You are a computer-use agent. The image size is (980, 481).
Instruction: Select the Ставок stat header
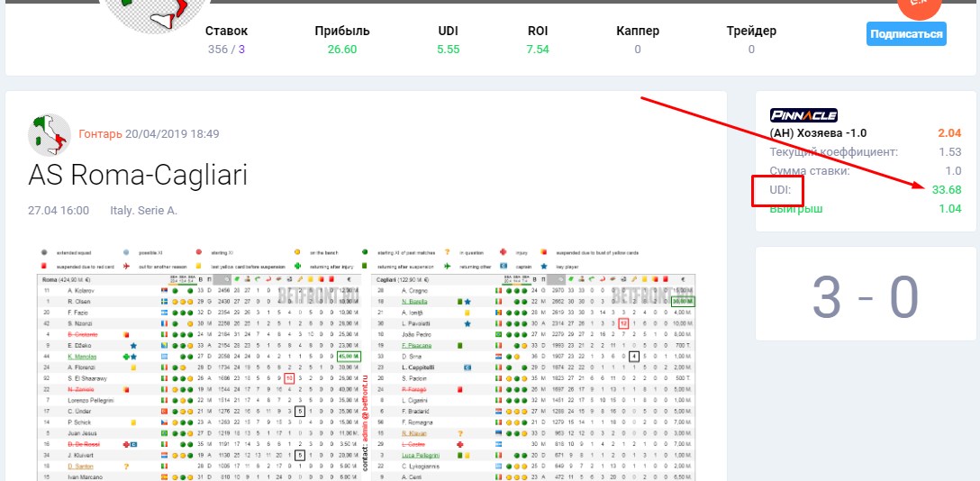(x=226, y=32)
